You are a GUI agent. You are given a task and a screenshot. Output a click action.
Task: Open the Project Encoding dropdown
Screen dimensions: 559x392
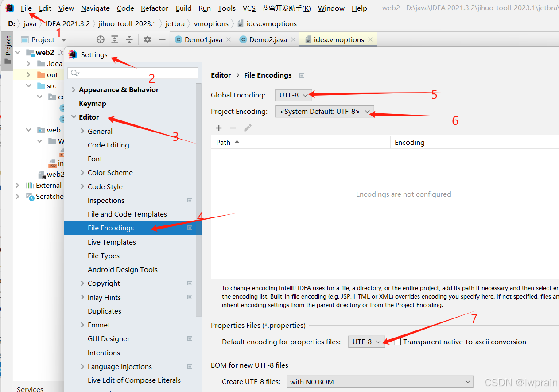click(325, 112)
